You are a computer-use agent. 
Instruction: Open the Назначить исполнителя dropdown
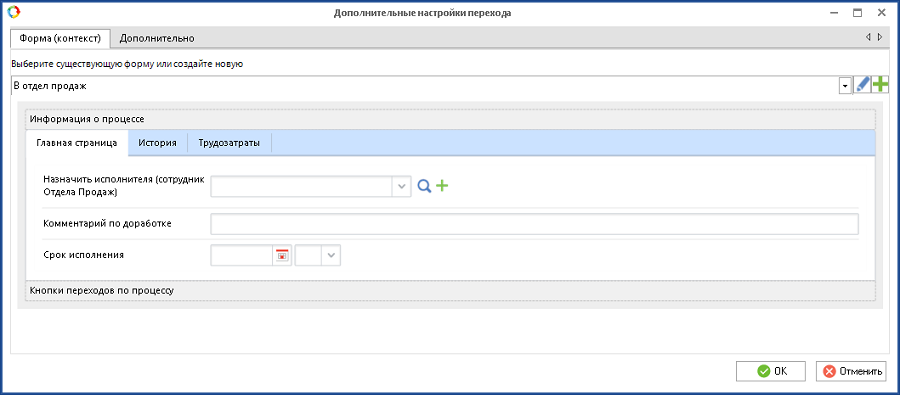tap(402, 186)
